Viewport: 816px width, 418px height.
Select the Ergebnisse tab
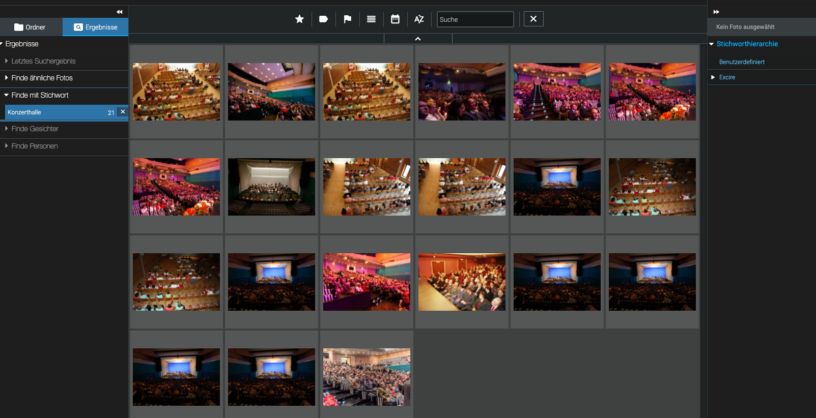pyautogui.click(x=95, y=27)
